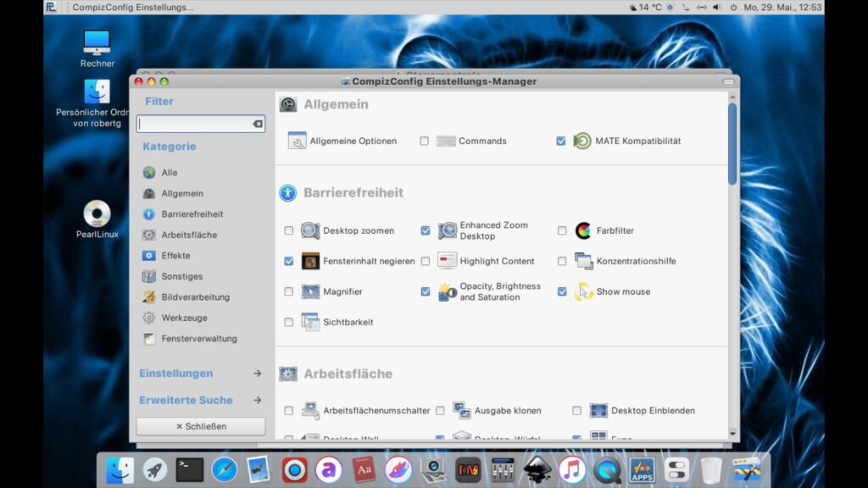Image resolution: width=868 pixels, height=488 pixels.
Task: Disable the MATE Kompatibilität checkbox
Action: (561, 141)
